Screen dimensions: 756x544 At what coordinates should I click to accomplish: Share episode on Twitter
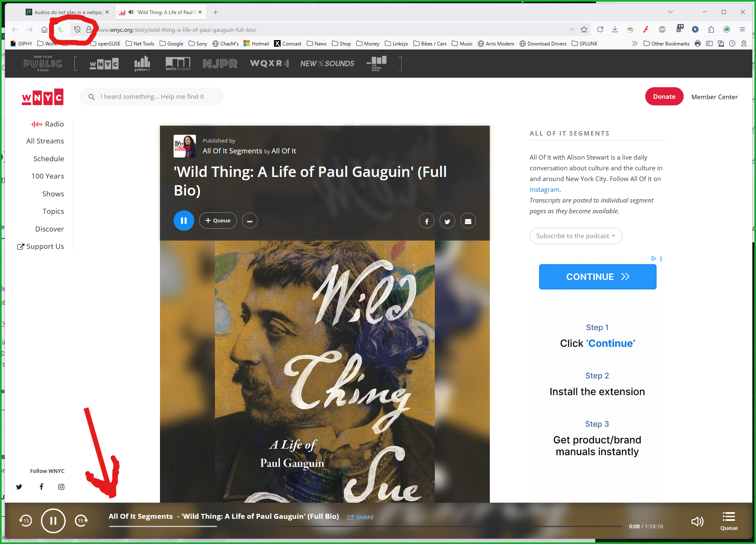coord(447,221)
